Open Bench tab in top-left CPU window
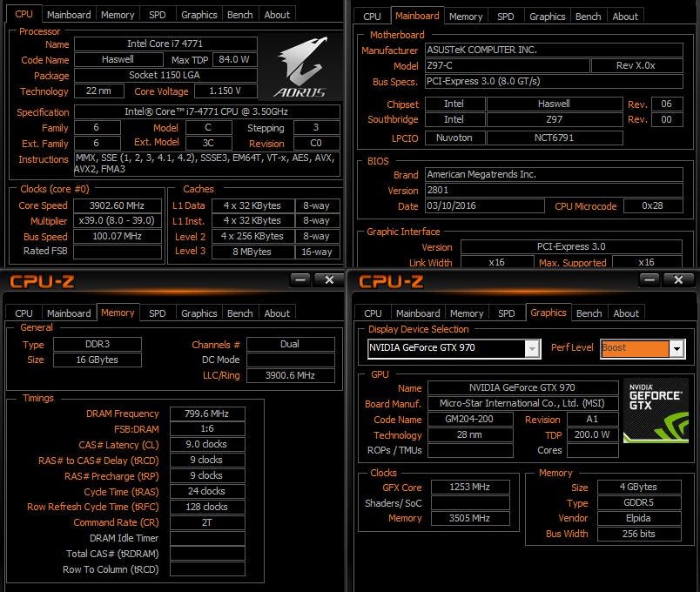Image resolution: width=700 pixels, height=592 pixels. pos(239,15)
